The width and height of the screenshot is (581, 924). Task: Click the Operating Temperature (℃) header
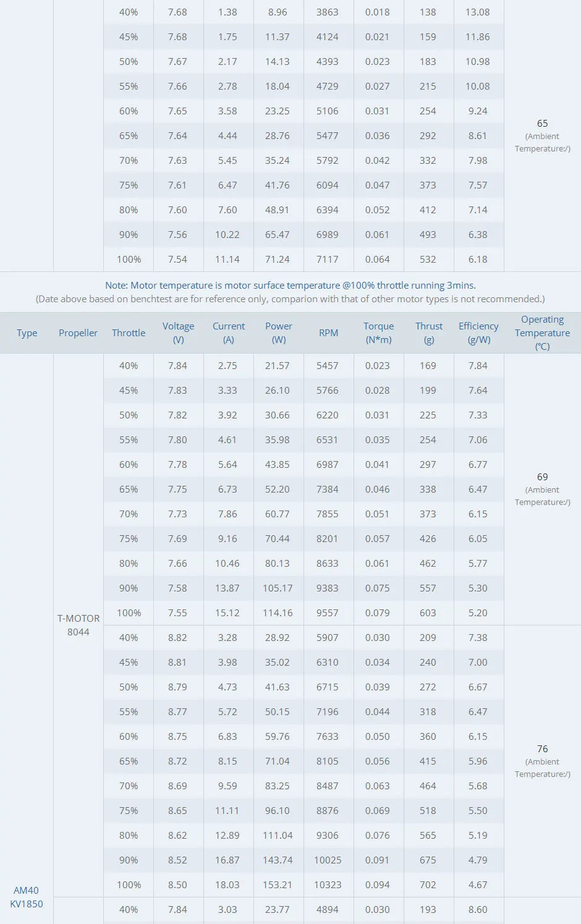point(542,333)
